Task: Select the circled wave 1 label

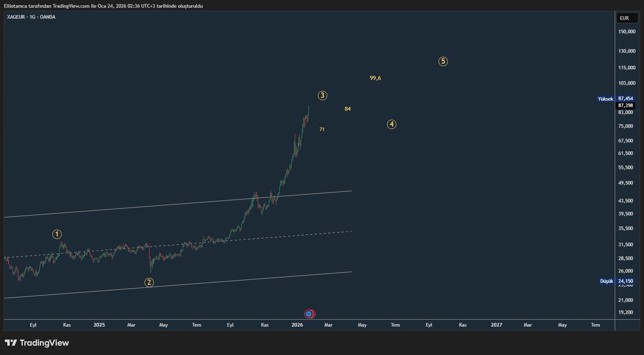Action: (x=57, y=234)
